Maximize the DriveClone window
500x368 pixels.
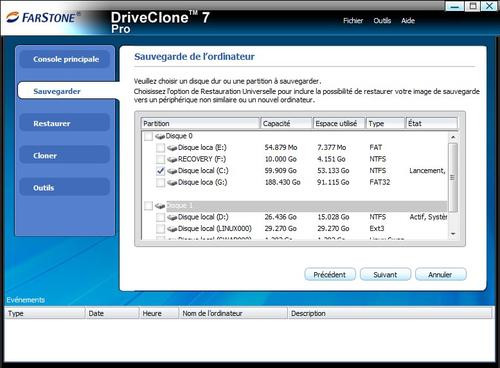click(x=472, y=6)
